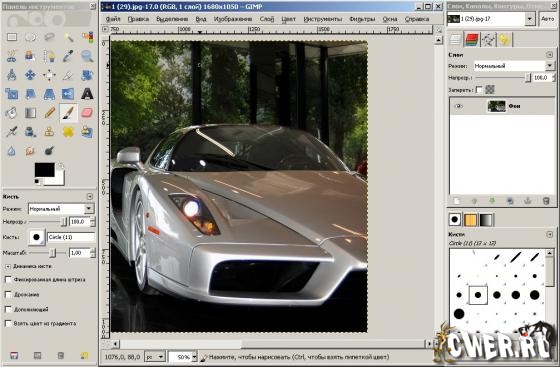Pick the Eraser tool
This screenshot has height=367, width=560.
[x=87, y=113]
